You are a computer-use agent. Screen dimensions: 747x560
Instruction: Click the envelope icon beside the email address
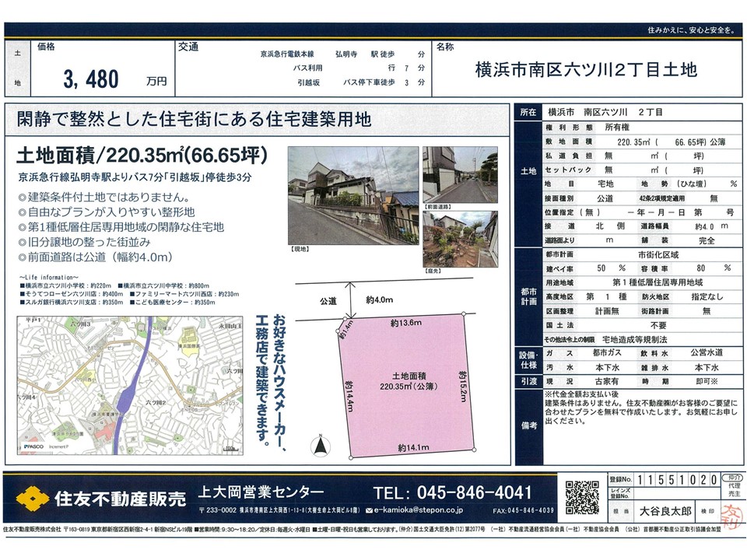(368, 510)
